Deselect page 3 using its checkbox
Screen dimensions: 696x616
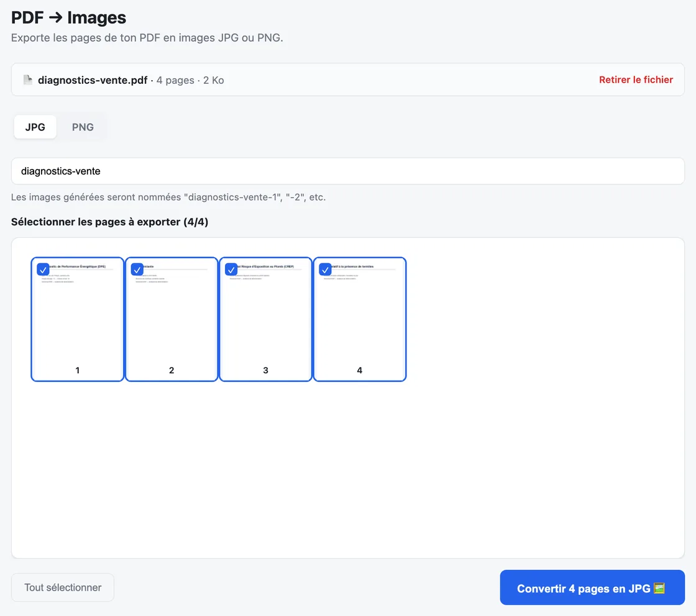tap(231, 269)
